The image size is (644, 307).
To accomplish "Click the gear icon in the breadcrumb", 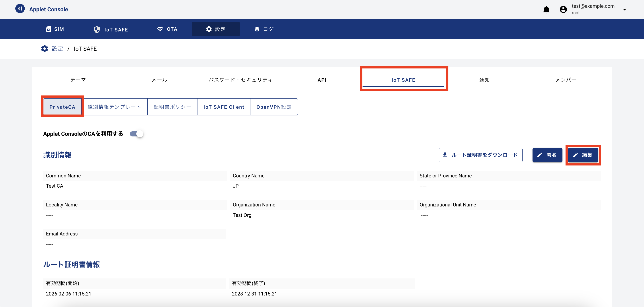I will [45, 49].
